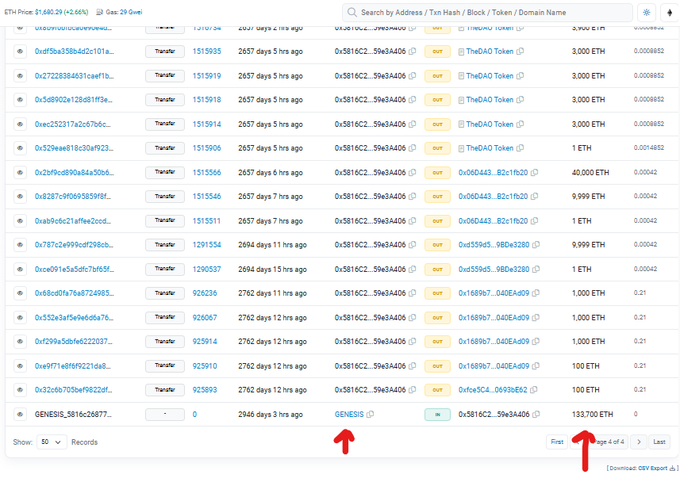Copy icon next to GENESIS sender
This screenshot has height=482, width=680.
coord(370,414)
